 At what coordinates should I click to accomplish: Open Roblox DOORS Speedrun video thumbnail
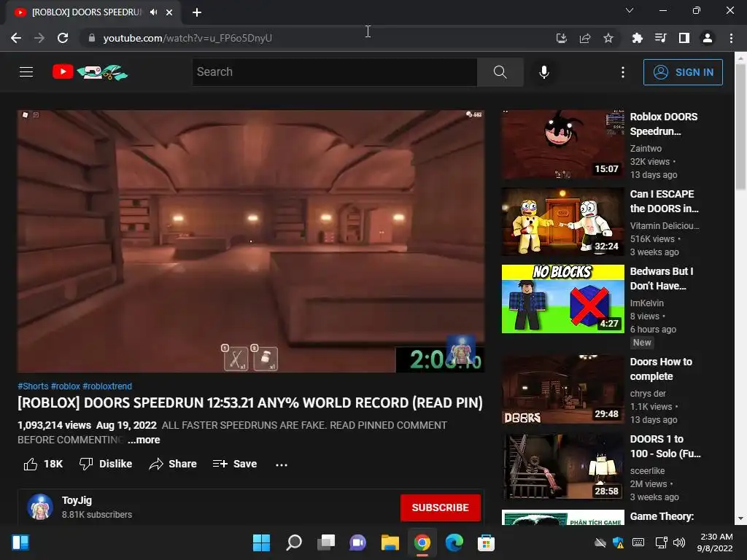(x=562, y=144)
